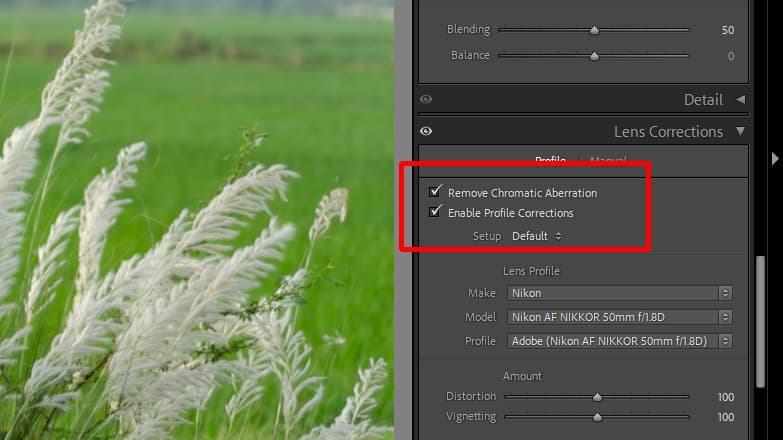
Task: Click the Blending label
Action: (x=468, y=29)
